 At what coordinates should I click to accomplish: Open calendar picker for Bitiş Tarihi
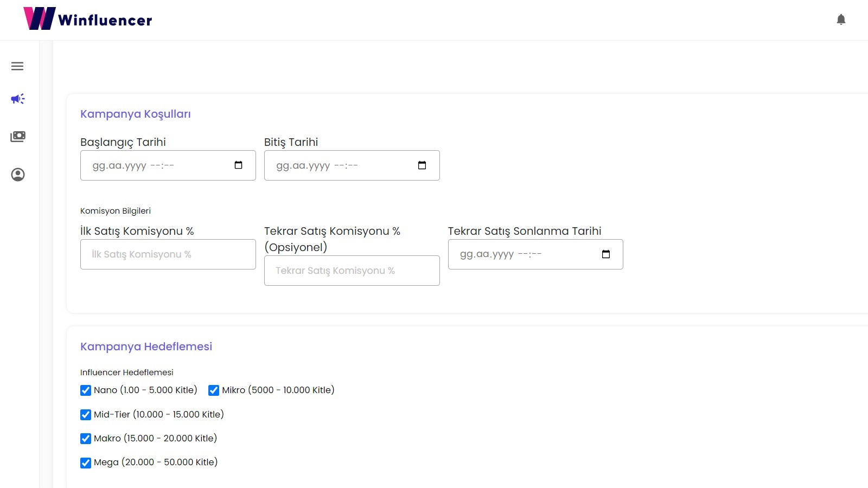(422, 165)
